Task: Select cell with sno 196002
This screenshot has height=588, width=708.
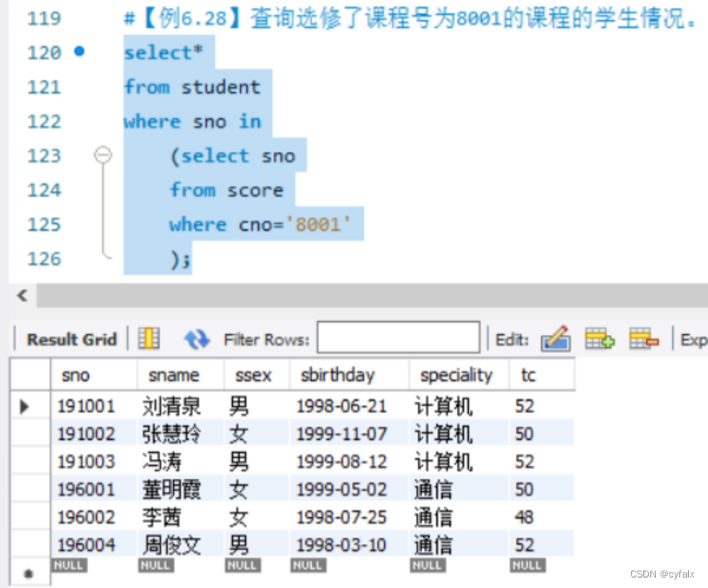Action: point(93,517)
